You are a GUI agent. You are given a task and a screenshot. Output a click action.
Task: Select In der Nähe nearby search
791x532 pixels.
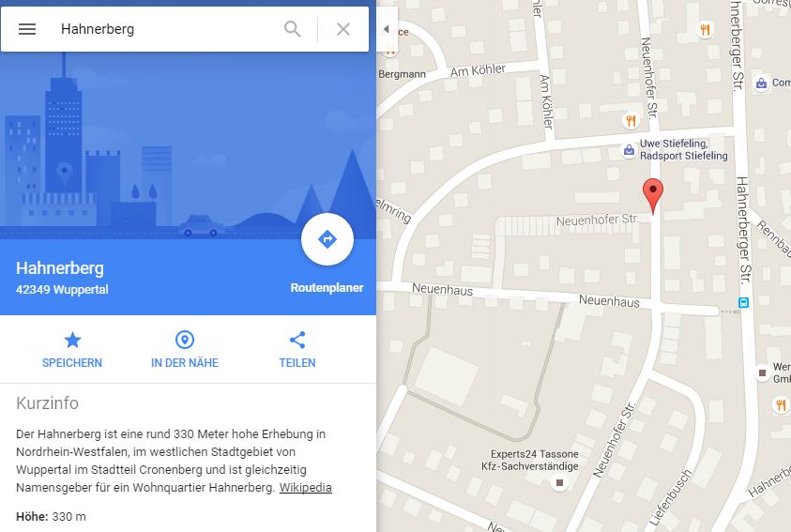tap(185, 349)
